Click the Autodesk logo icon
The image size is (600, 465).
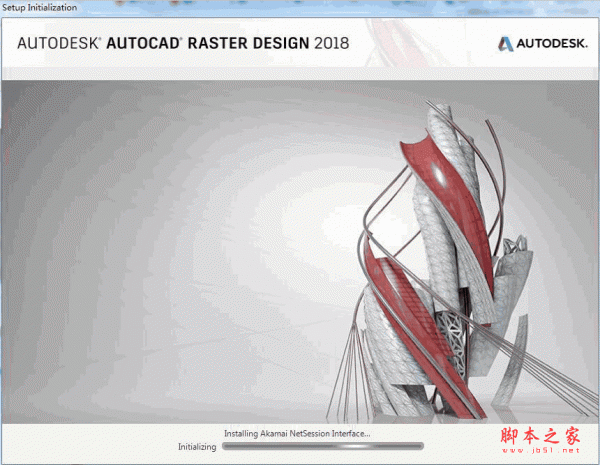pos(505,44)
